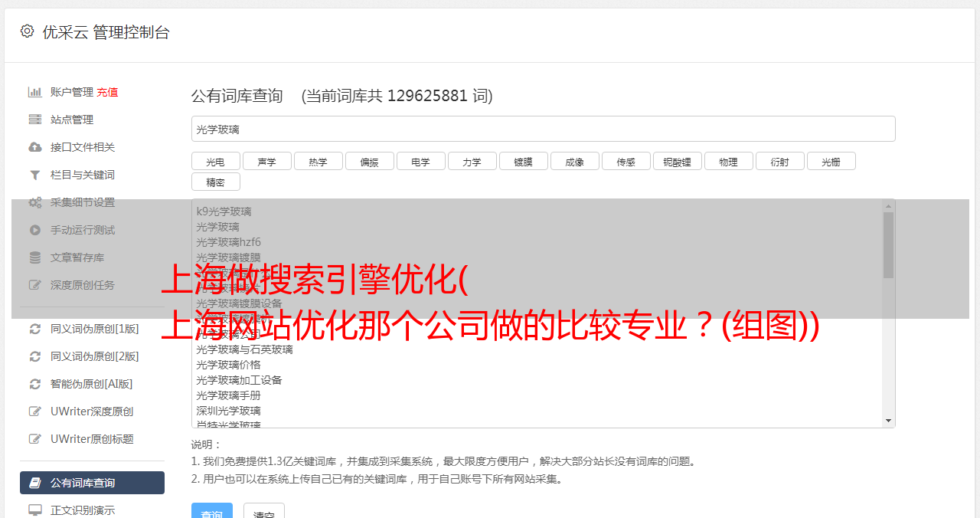Image resolution: width=980 pixels, height=518 pixels.
Task: Click the 站点管理 server icon
Action: tap(35, 120)
